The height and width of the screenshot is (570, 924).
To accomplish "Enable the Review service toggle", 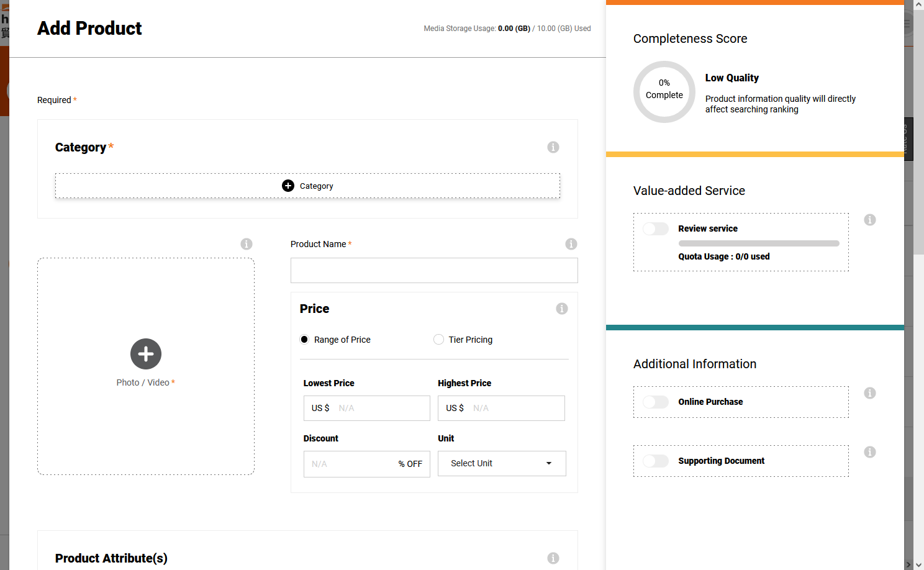I will tap(656, 228).
